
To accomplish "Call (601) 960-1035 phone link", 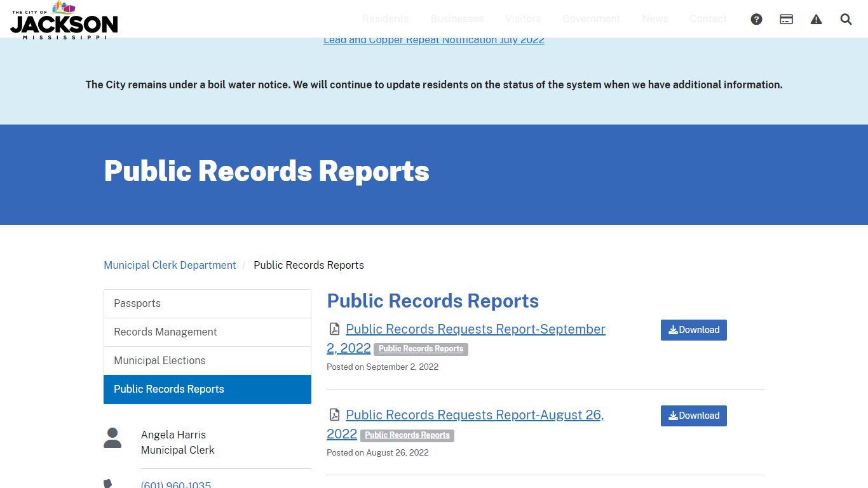I will pyautogui.click(x=176, y=484).
